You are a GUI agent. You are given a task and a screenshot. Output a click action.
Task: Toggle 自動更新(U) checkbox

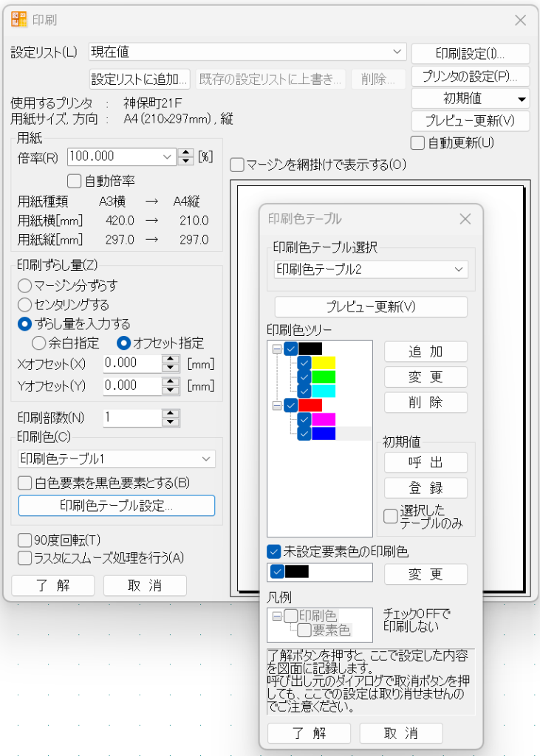(x=418, y=142)
